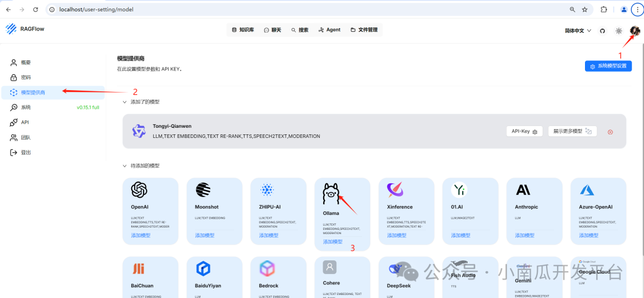Click the BaiduYiyan logo icon
Viewport: 644px width, 298px height.
tap(203, 269)
